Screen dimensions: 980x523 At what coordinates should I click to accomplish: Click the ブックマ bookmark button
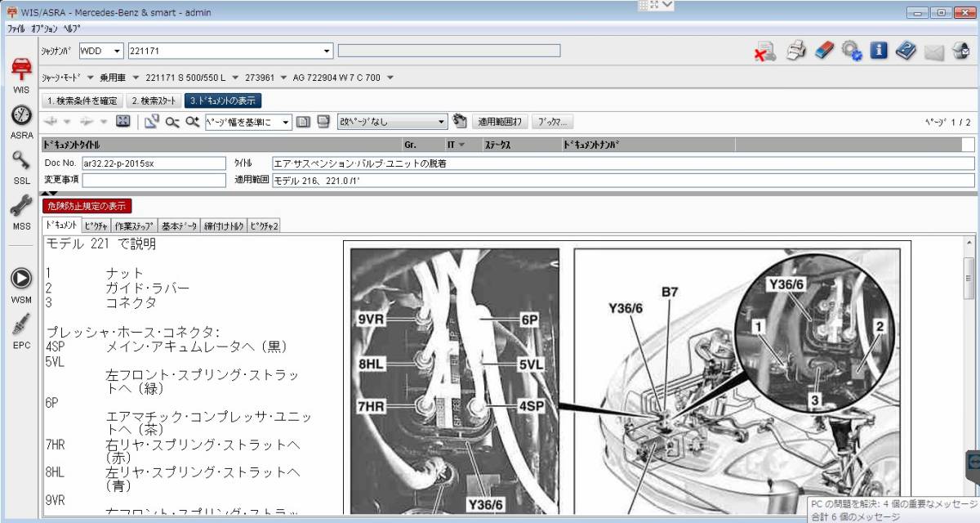click(553, 121)
